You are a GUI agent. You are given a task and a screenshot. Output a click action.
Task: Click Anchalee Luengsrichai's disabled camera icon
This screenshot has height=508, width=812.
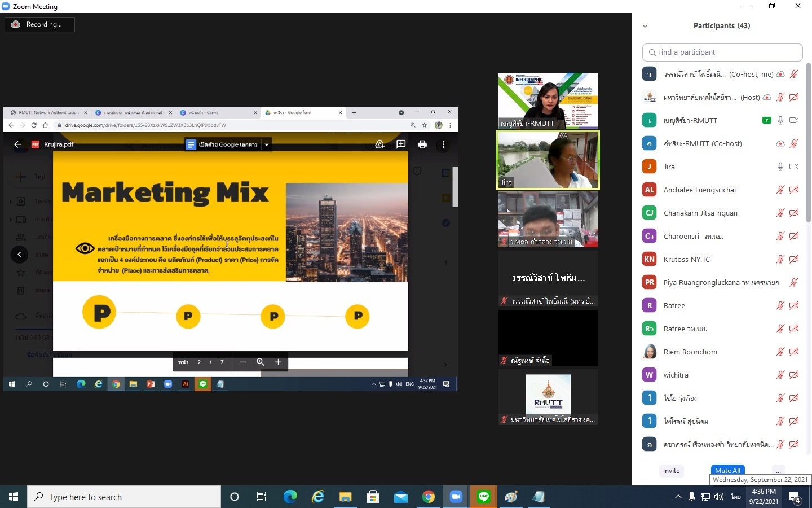coord(794,190)
